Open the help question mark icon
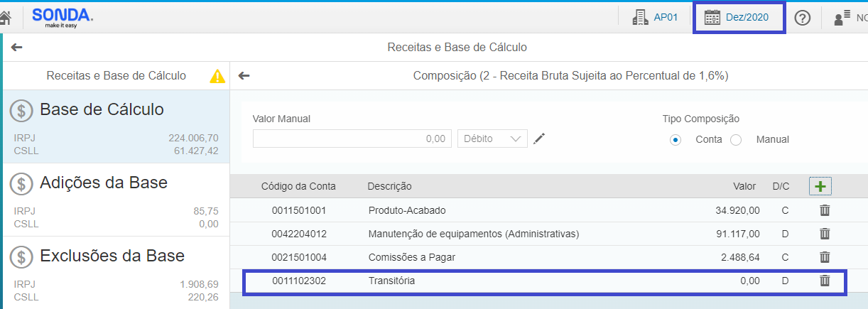The width and height of the screenshot is (868, 309). point(803,18)
